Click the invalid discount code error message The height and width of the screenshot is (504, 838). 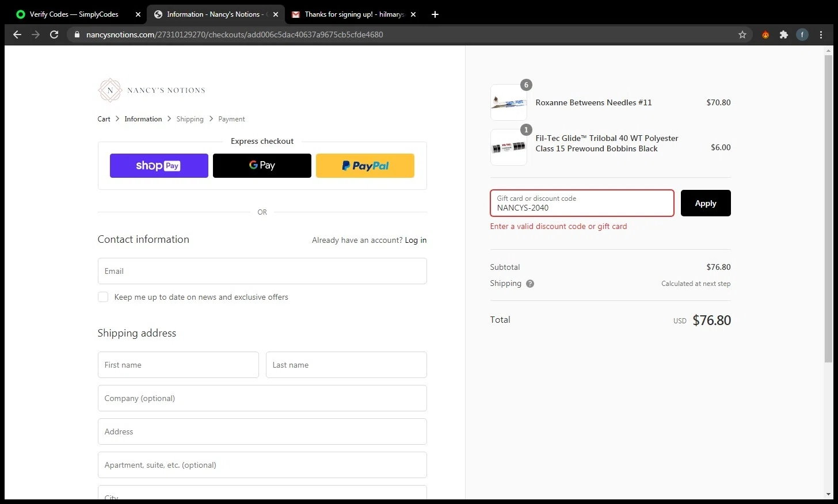coord(558,227)
